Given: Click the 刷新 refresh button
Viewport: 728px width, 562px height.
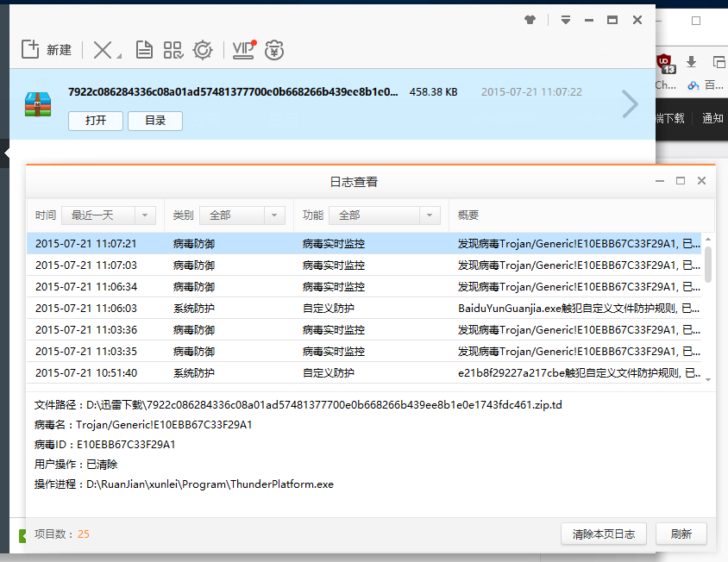Looking at the screenshot, I should pyautogui.click(x=681, y=534).
